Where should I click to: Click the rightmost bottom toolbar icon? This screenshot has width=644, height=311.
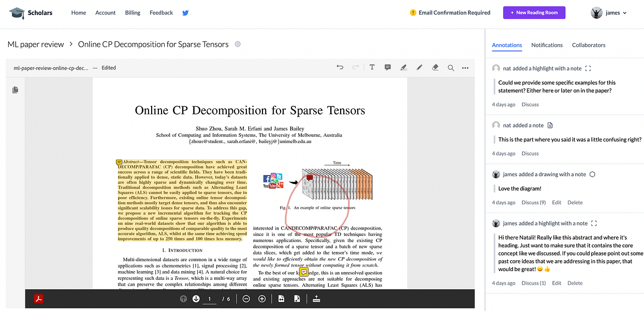click(316, 299)
